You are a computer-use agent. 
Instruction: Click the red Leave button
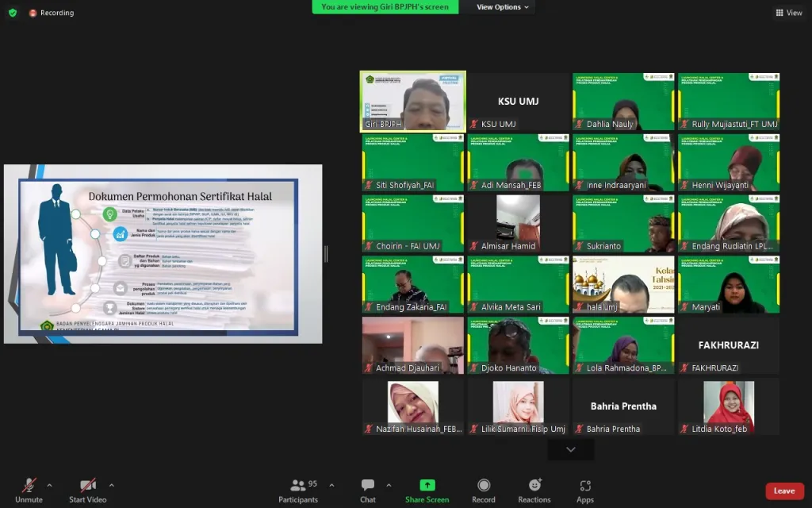click(x=784, y=491)
